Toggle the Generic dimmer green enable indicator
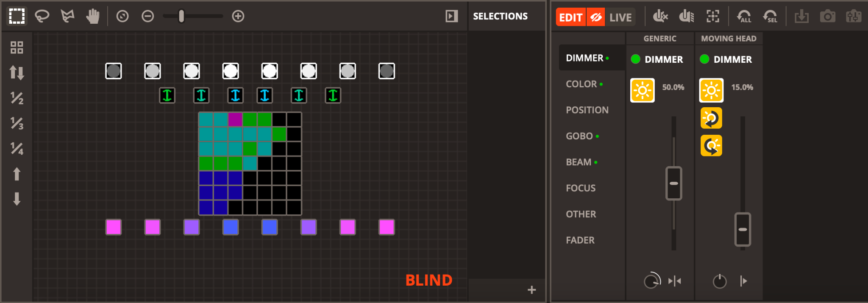This screenshot has width=868, height=303. coord(635,59)
